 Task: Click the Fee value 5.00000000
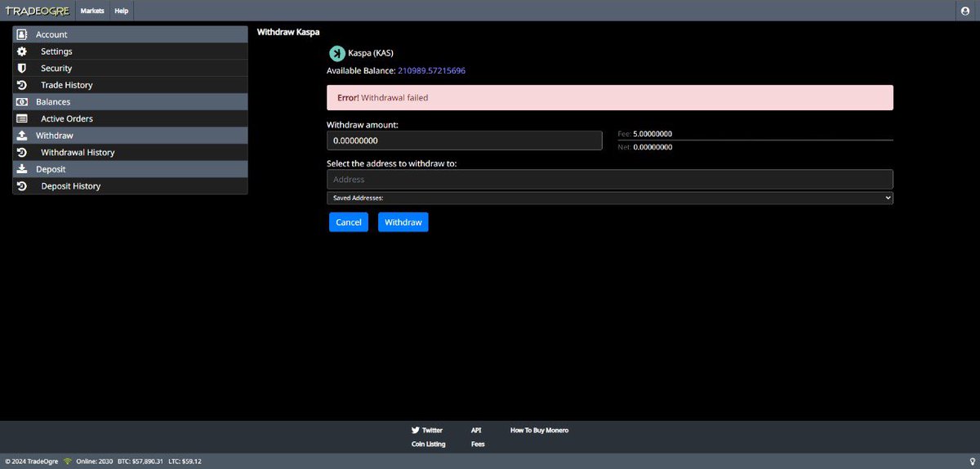pyautogui.click(x=653, y=134)
